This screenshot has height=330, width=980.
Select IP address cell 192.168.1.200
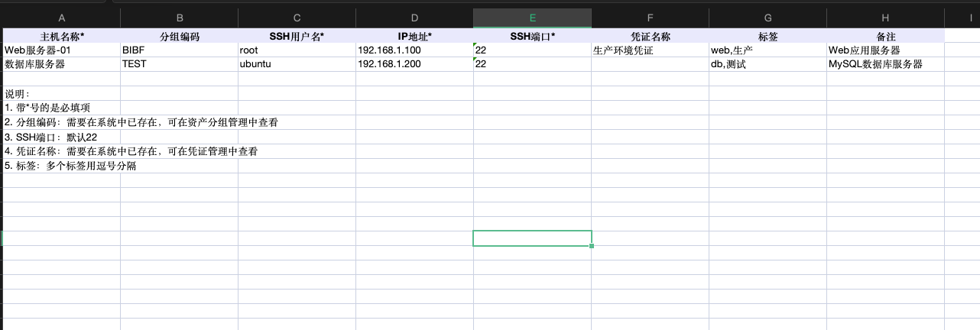coord(414,65)
